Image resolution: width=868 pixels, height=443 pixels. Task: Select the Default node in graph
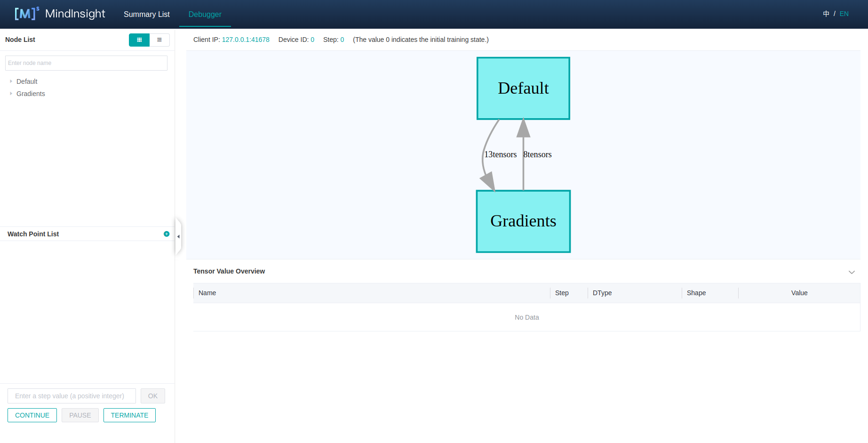[523, 89]
